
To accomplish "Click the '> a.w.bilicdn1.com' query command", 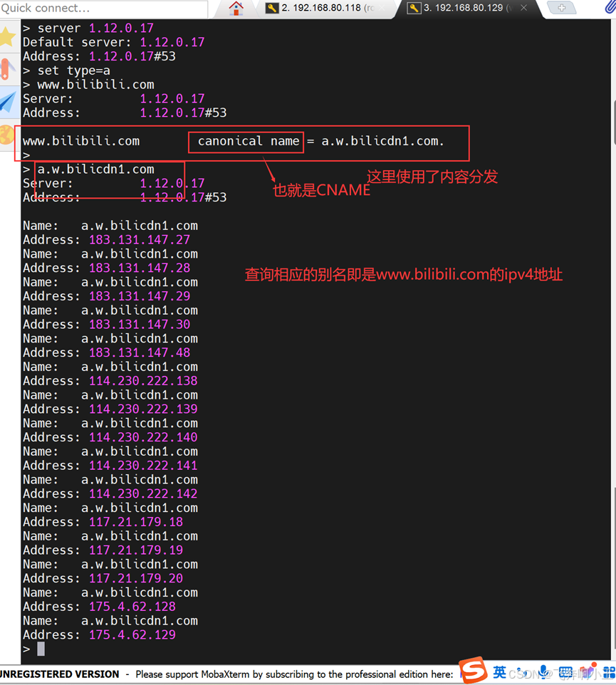I will (88, 169).
